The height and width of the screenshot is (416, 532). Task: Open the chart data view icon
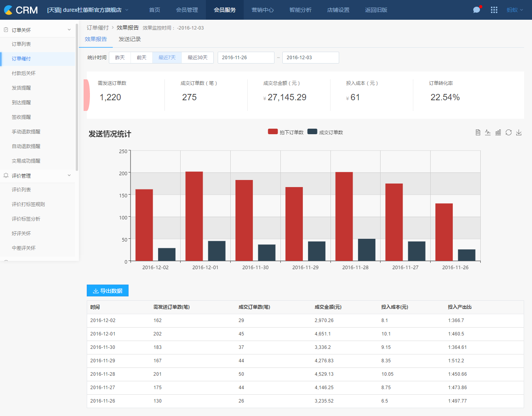tap(478, 133)
